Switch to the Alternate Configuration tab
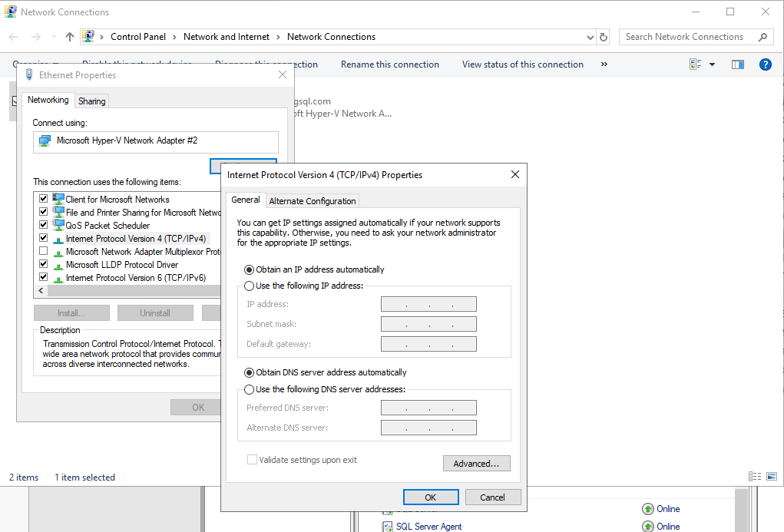 [313, 201]
